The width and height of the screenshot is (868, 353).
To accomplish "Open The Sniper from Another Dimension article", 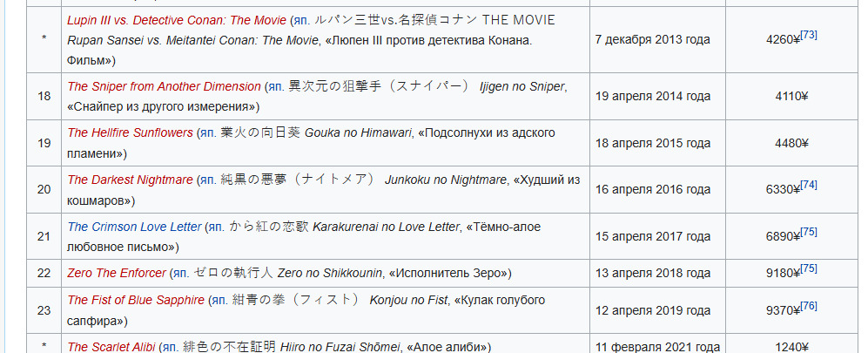I will click(164, 86).
